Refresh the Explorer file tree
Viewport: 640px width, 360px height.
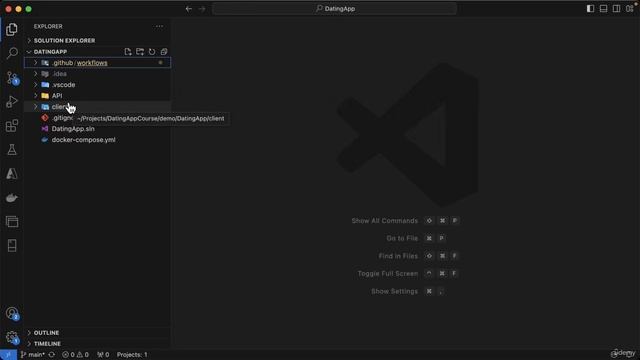pyautogui.click(x=152, y=52)
